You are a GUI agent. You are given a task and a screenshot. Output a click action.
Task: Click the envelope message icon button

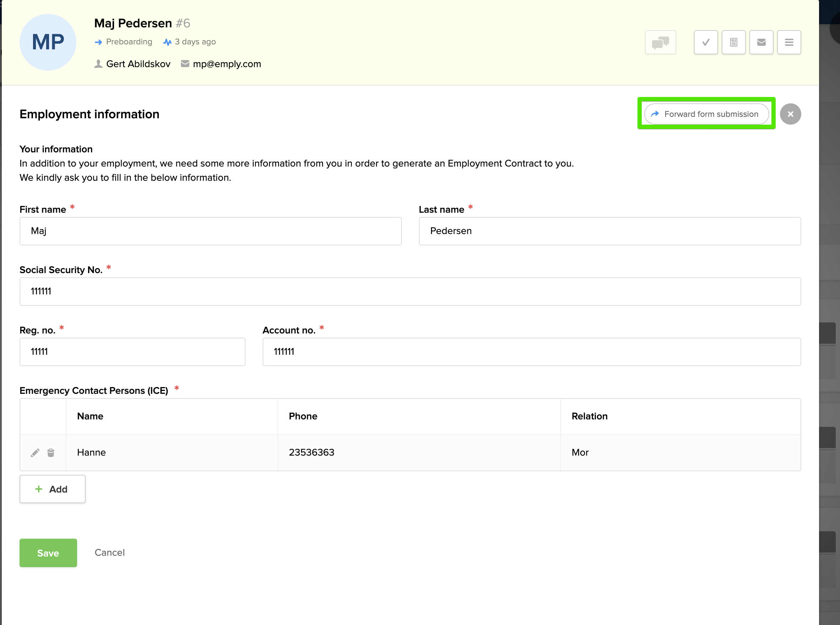[x=761, y=42]
